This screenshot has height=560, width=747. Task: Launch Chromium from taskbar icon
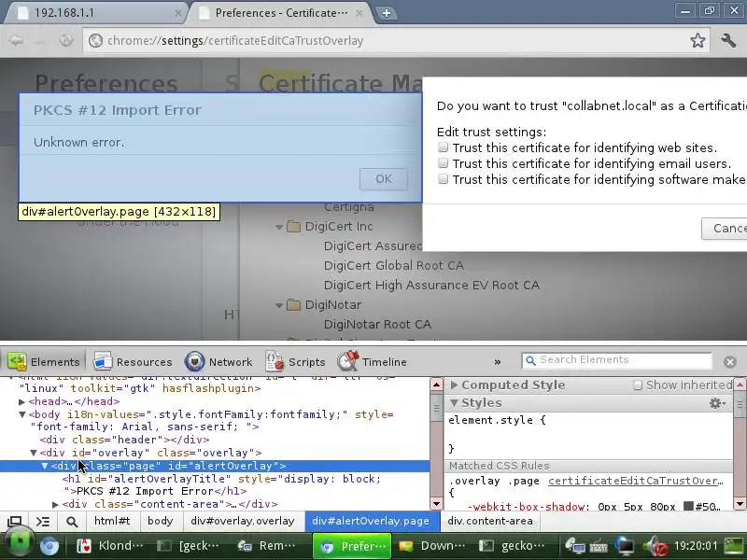coord(49,546)
